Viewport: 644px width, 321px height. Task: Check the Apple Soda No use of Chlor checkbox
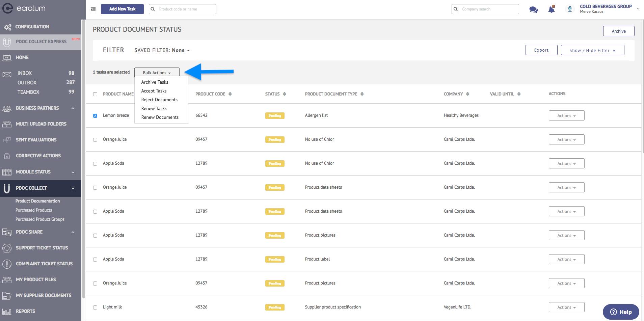coord(95,164)
